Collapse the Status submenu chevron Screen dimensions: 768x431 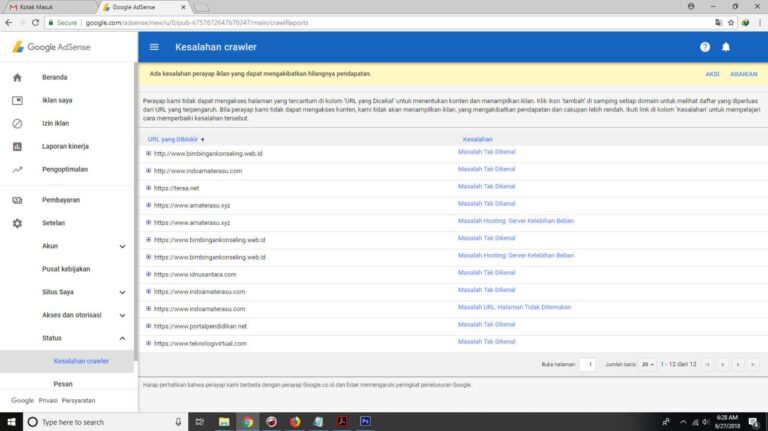point(122,338)
